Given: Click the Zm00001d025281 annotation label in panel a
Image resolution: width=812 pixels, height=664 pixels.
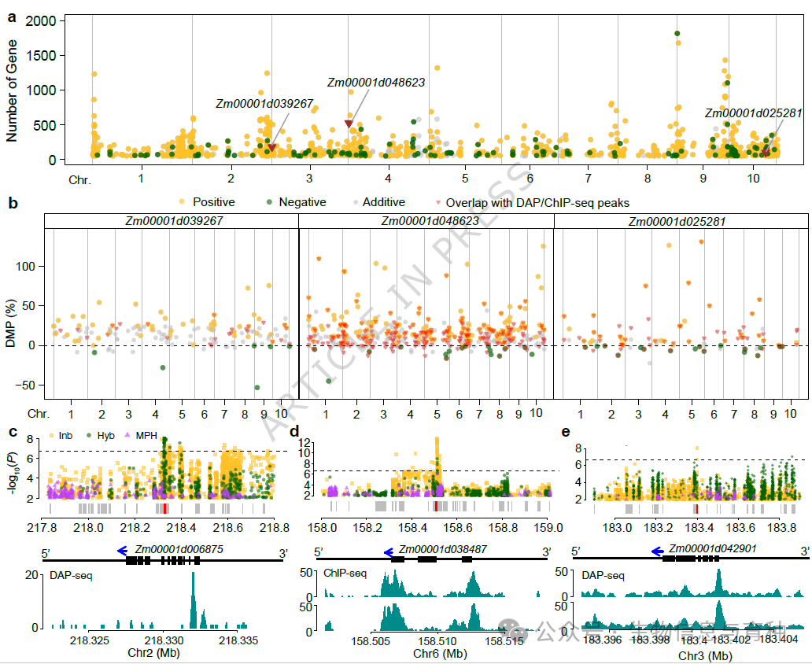Looking at the screenshot, I should 754,113.
